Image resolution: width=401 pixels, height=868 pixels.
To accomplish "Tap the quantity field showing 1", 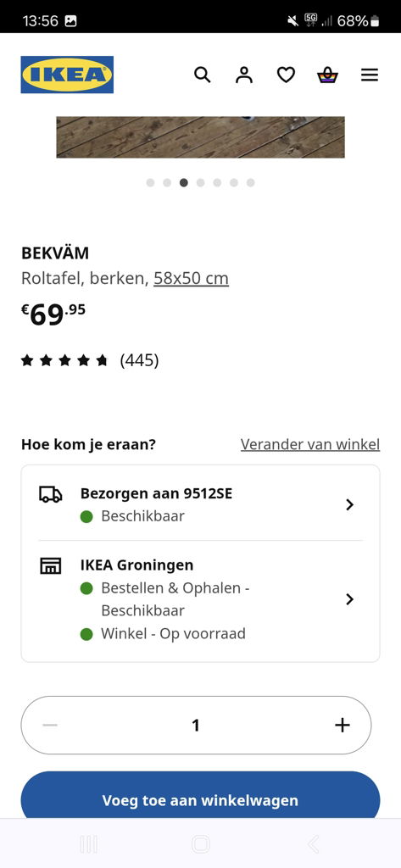I will (196, 726).
